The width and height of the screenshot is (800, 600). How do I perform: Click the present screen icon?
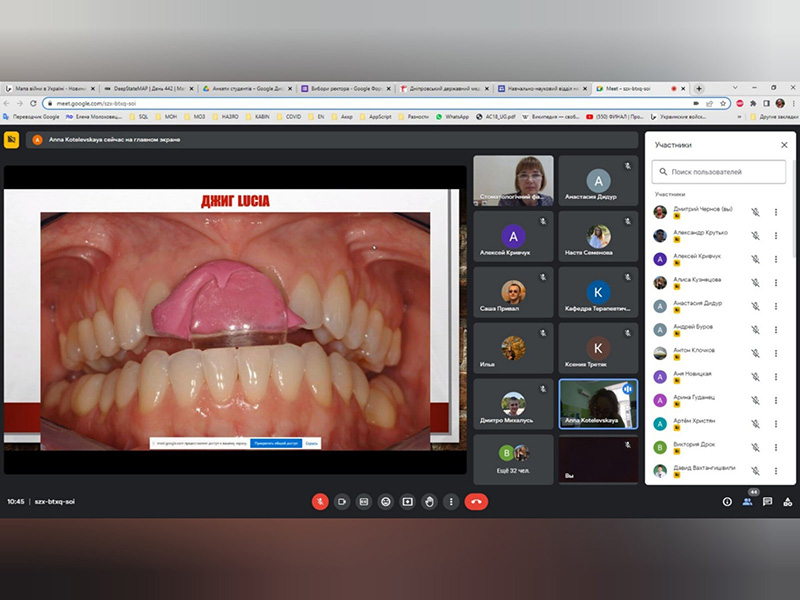(x=408, y=501)
